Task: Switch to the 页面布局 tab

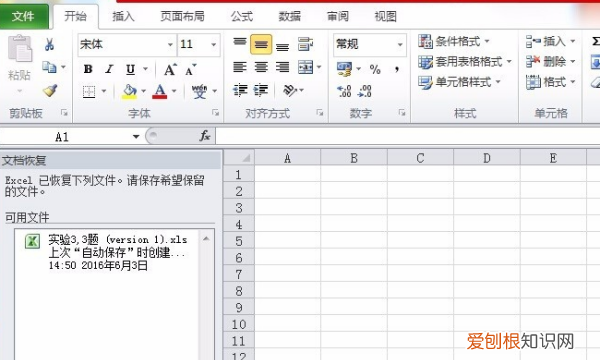Action: [182, 16]
